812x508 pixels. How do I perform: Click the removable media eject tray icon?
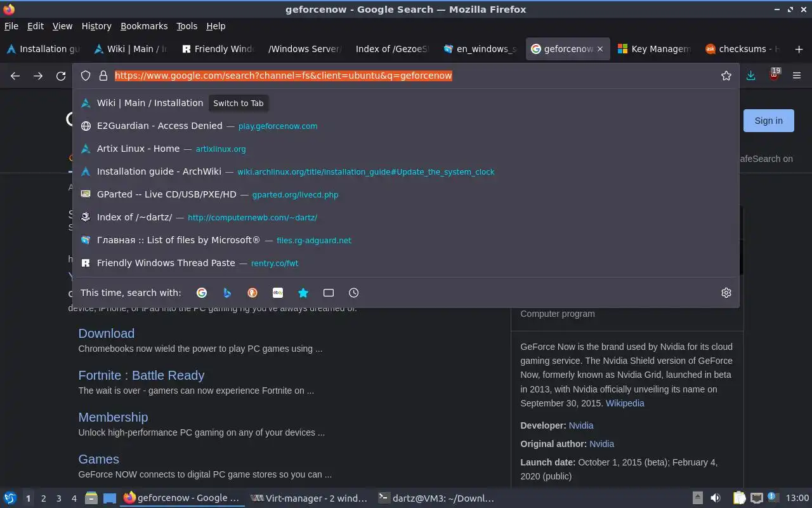pyautogui.click(x=697, y=498)
